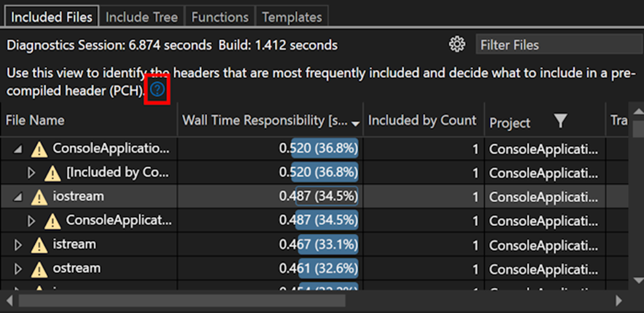Expand the ostream tree node

(18, 269)
